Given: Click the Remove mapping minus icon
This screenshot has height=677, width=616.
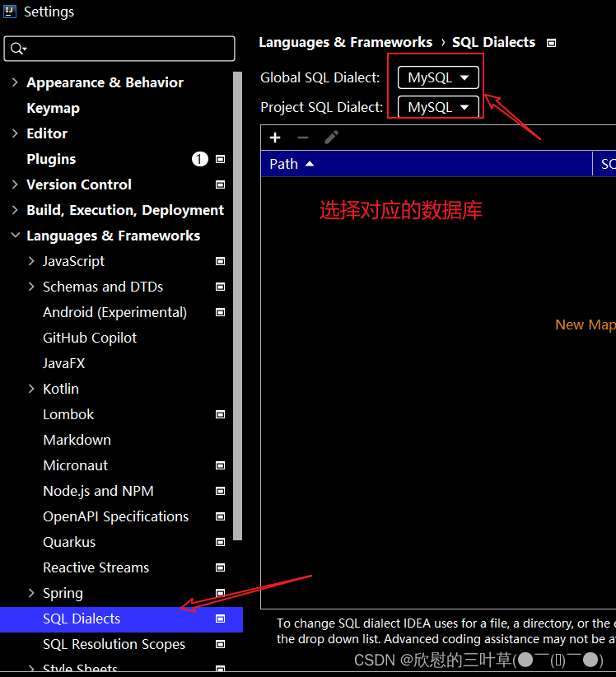Looking at the screenshot, I should (x=303, y=138).
